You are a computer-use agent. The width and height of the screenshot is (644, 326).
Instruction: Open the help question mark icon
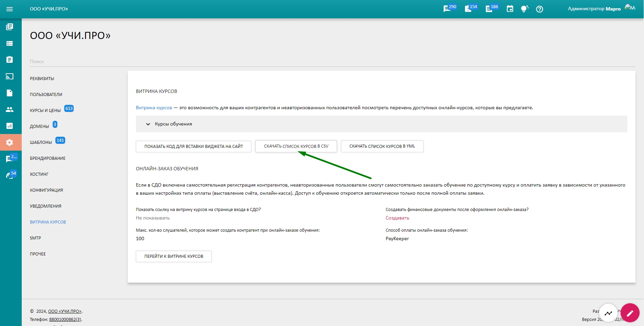click(539, 9)
